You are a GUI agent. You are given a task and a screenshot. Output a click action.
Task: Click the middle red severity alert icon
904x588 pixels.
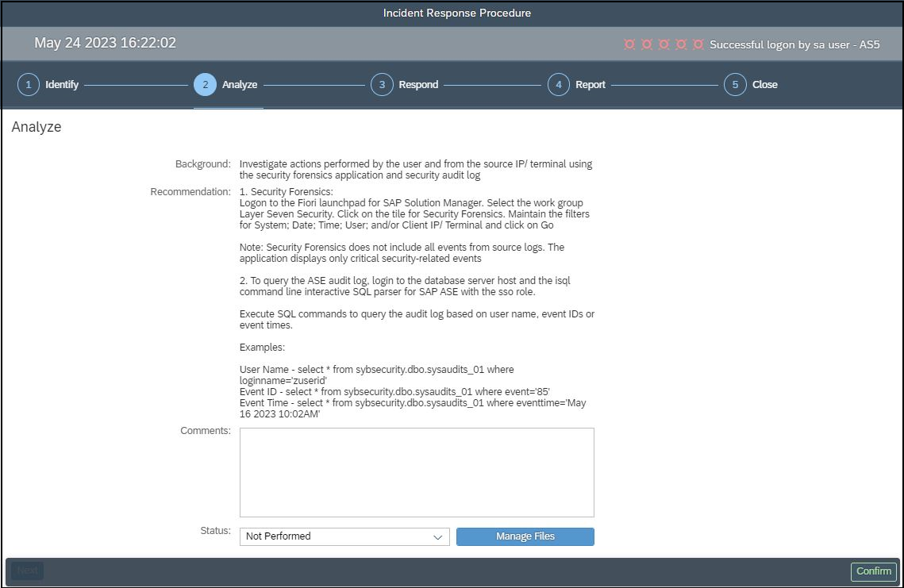click(664, 44)
